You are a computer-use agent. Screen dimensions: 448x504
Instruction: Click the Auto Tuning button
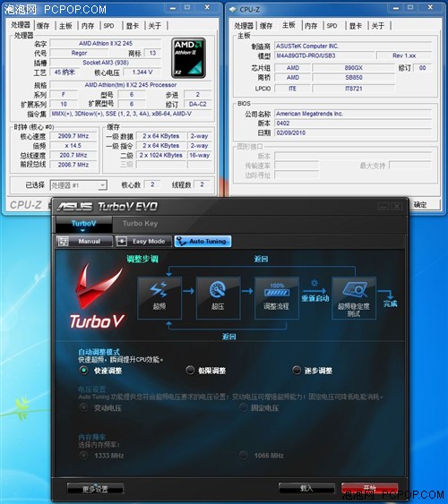pos(202,242)
